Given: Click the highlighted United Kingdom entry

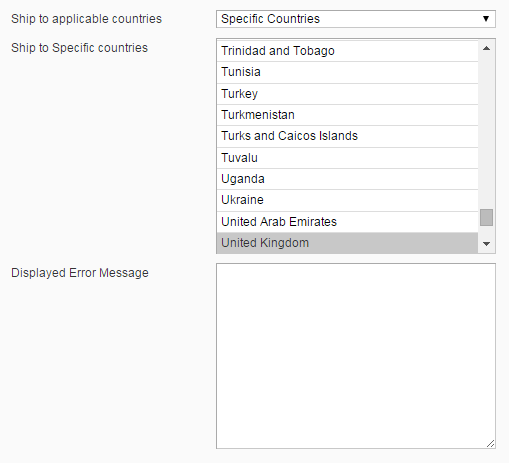Looking at the screenshot, I should pyautogui.click(x=347, y=243).
